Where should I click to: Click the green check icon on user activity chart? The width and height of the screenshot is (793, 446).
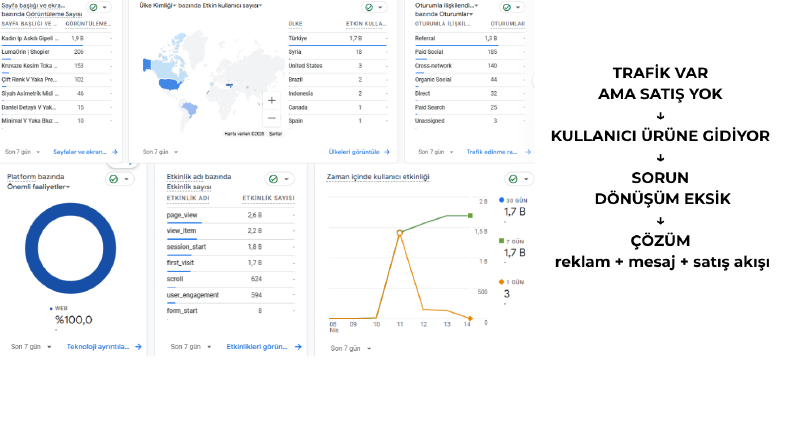tap(513, 179)
